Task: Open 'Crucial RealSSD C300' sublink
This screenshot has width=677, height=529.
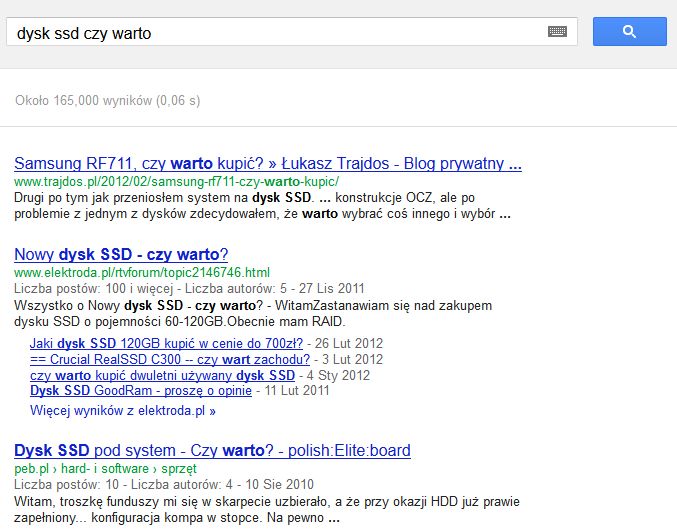Action: [170, 359]
